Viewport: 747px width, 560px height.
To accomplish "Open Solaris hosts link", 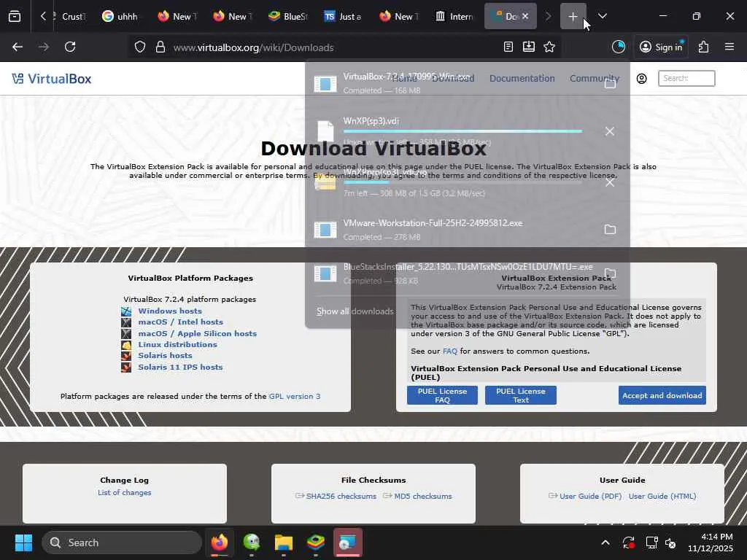I will pyautogui.click(x=165, y=355).
